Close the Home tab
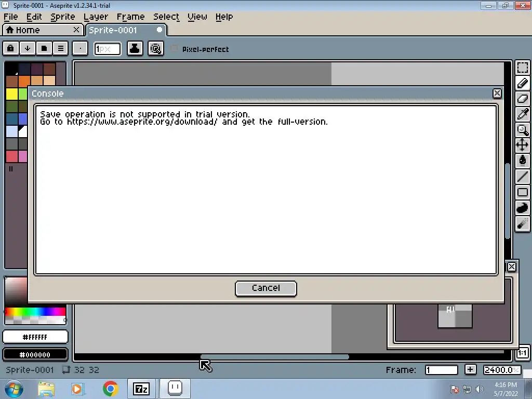The width and height of the screenshot is (532, 399). 76,30
